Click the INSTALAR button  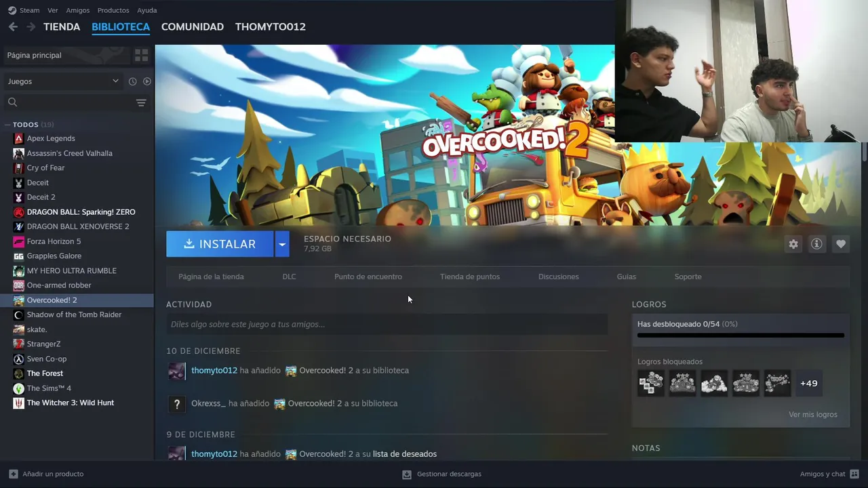coord(220,244)
